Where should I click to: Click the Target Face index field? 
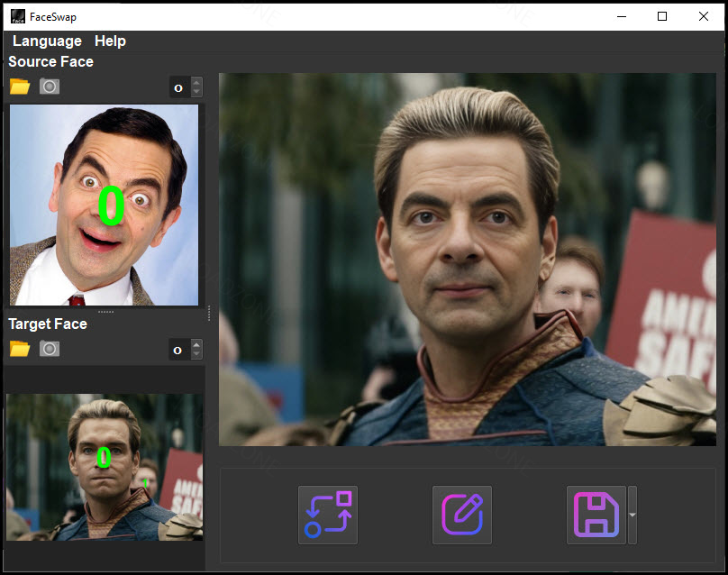[x=179, y=350]
